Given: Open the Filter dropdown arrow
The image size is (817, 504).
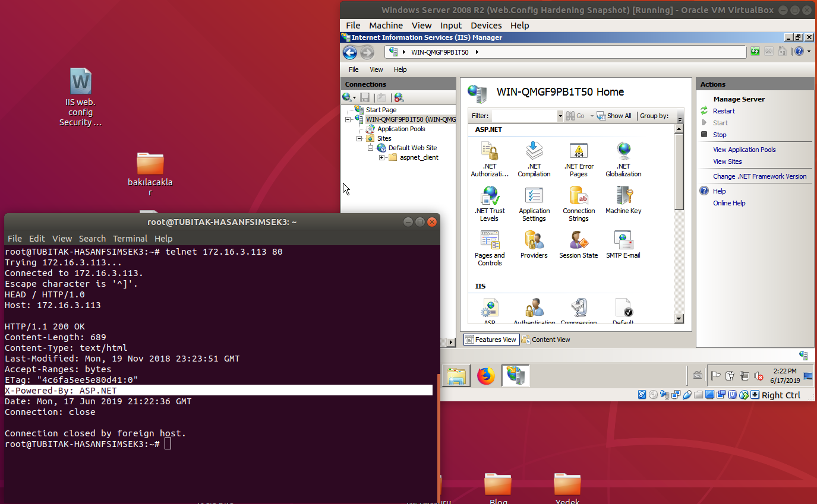Looking at the screenshot, I should click(560, 116).
